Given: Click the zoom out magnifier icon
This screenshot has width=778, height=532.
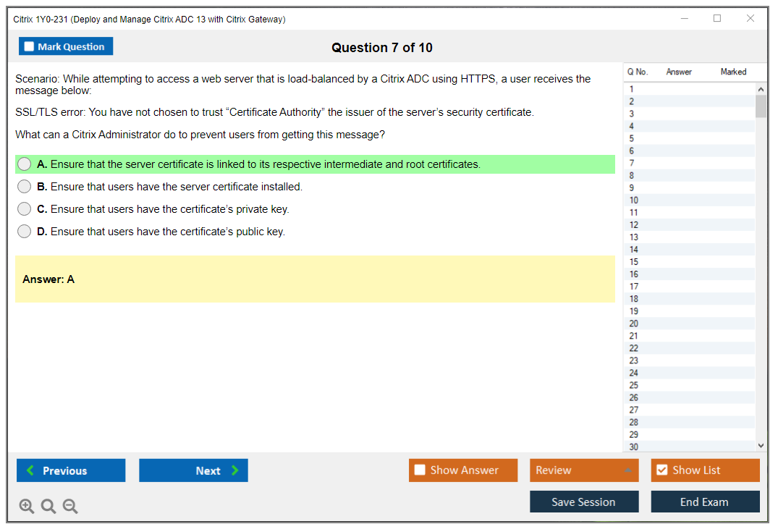Looking at the screenshot, I should click(x=70, y=507).
